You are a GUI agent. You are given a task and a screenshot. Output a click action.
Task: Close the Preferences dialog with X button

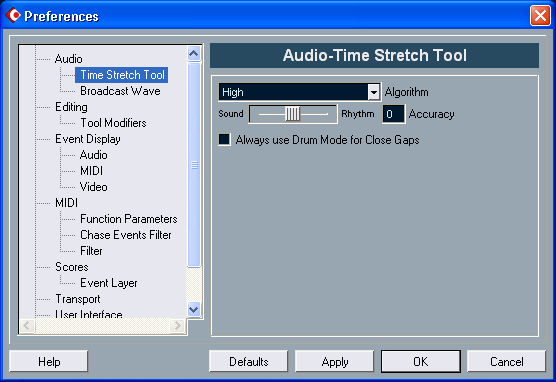pos(540,16)
